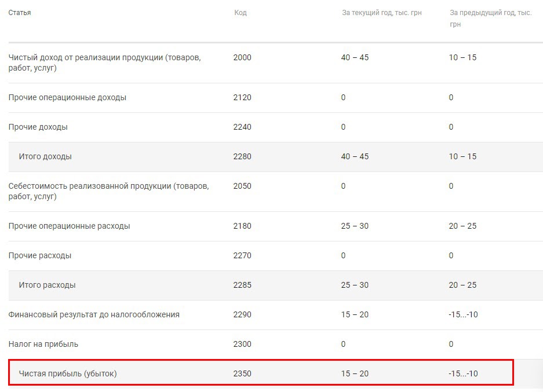Click code 2290 in the table
The height and width of the screenshot is (392, 543).
tap(242, 314)
